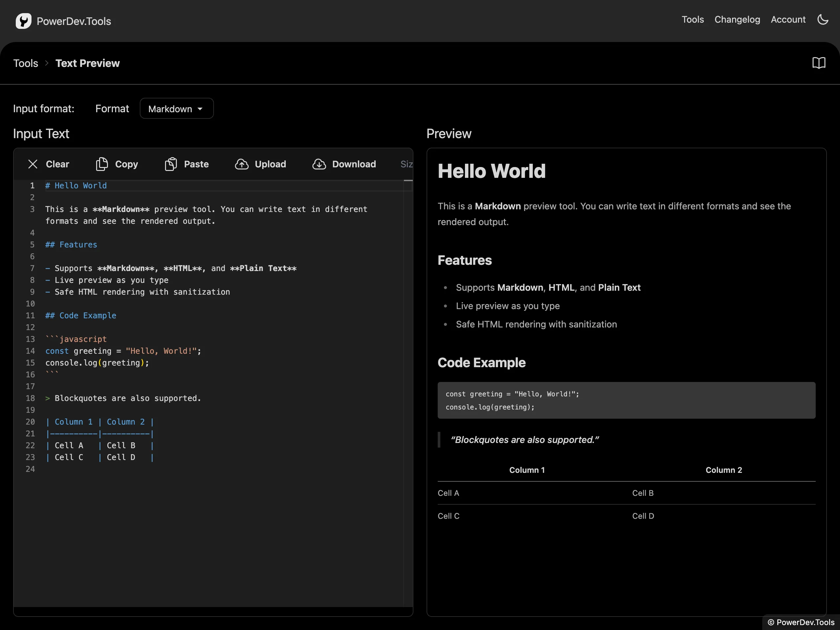
Task: Click the Upload cloud icon
Action: coord(241,164)
